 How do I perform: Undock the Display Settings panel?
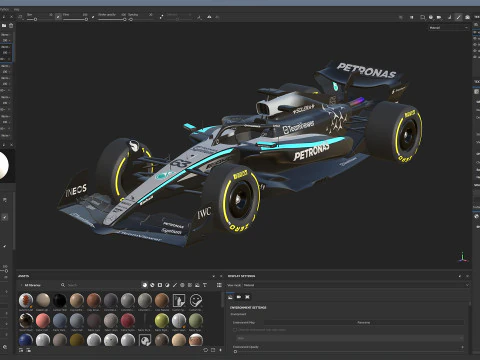460,276
